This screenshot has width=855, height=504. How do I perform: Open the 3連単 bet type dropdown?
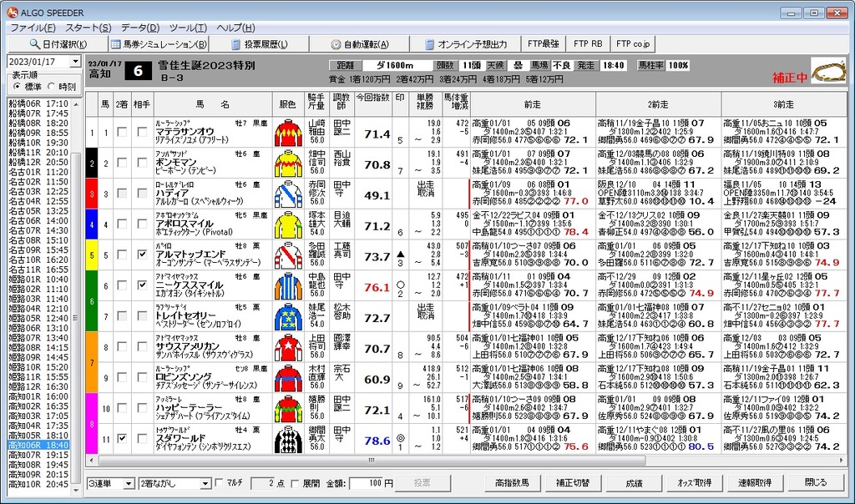[x=129, y=483]
